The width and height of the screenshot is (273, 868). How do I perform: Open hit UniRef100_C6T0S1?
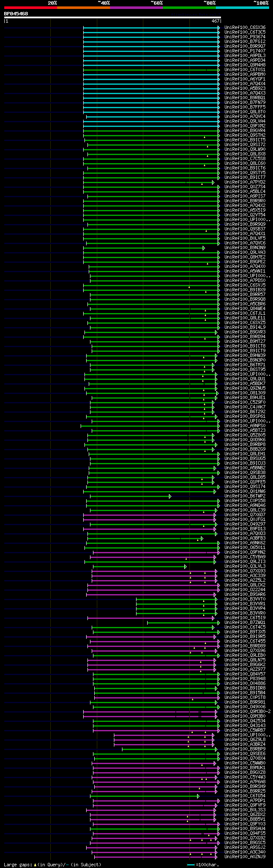point(245,69)
